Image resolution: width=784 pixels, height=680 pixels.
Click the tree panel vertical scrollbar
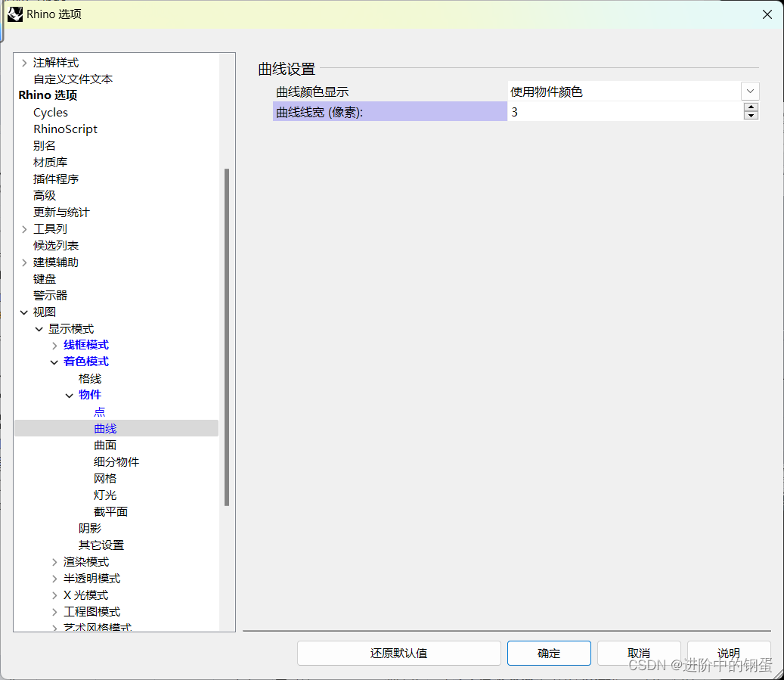click(227, 337)
